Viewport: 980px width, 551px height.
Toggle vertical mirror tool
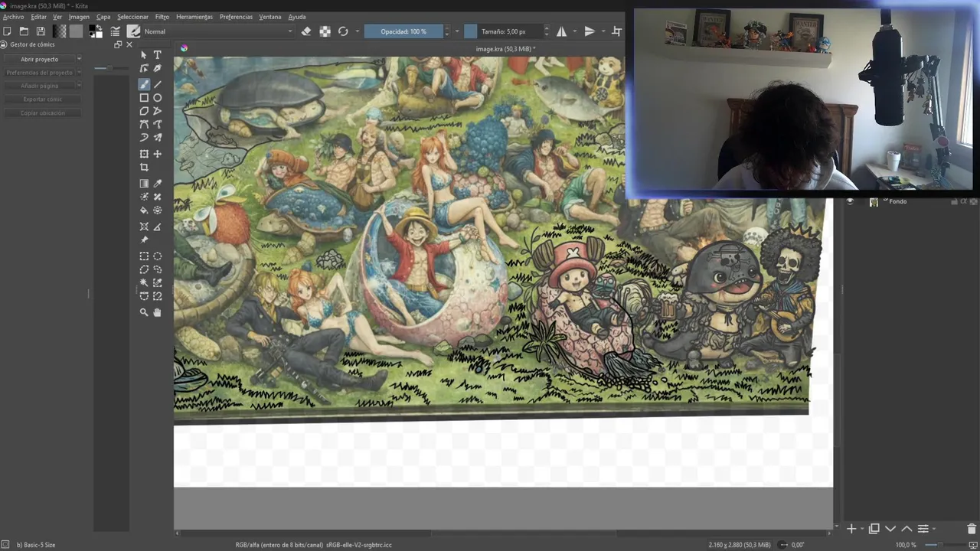pyautogui.click(x=590, y=31)
